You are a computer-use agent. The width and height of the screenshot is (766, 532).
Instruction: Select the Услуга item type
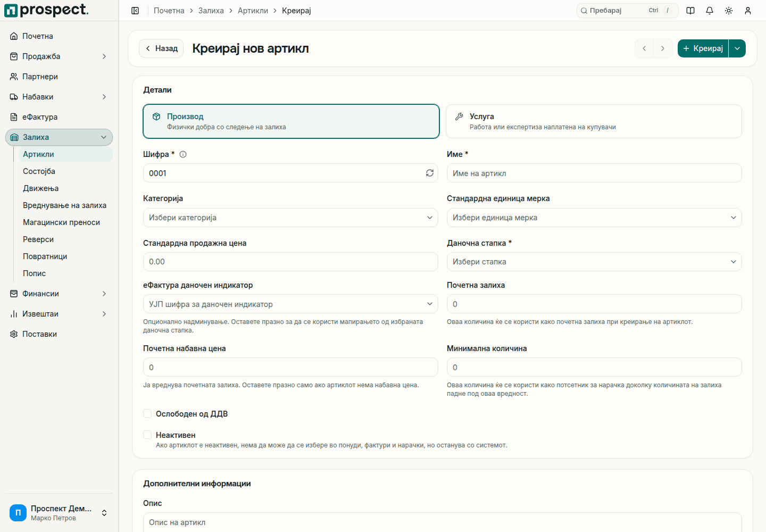click(x=594, y=121)
